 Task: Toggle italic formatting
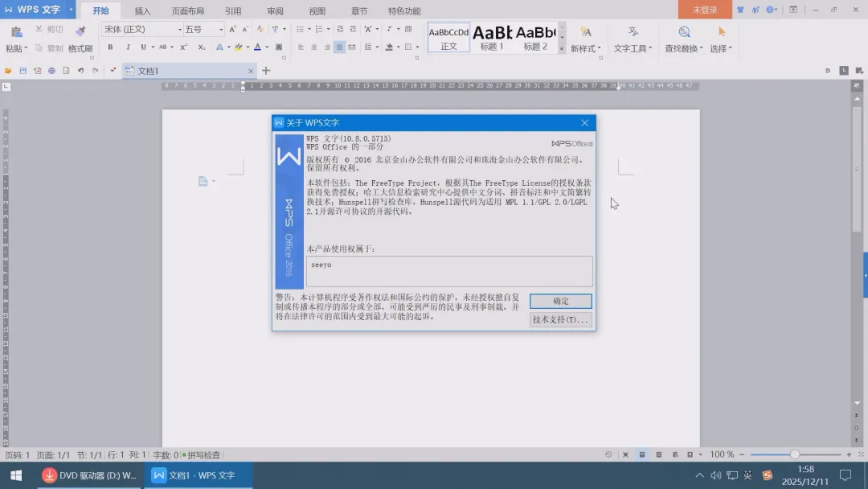point(128,47)
